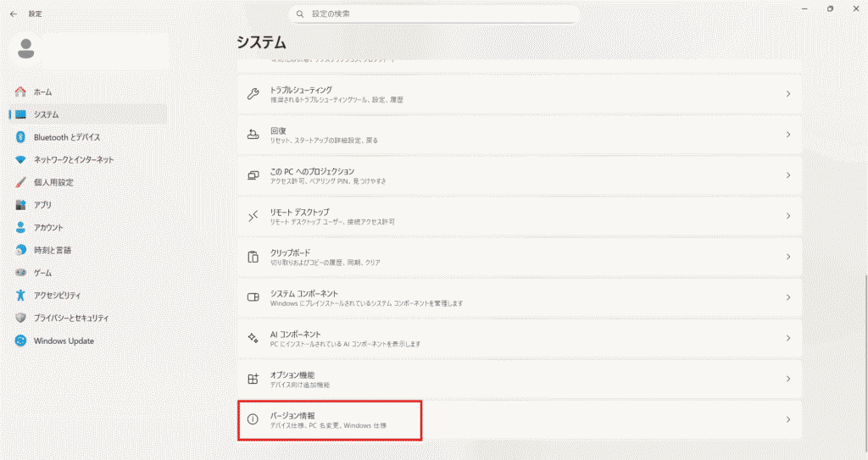Click the AI コンポーネント sparkle icon

coord(253,338)
